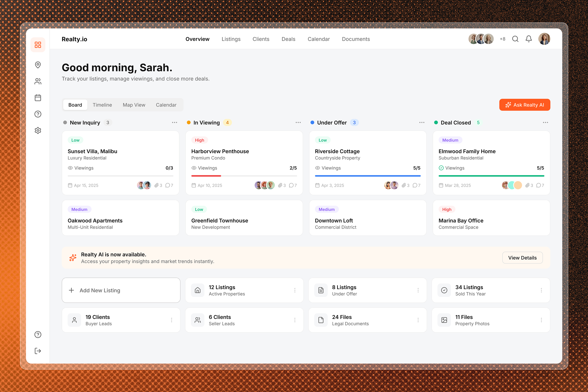Image resolution: width=588 pixels, height=392 pixels.
Task: Open the Under Offer column options menu
Action: (421, 122)
